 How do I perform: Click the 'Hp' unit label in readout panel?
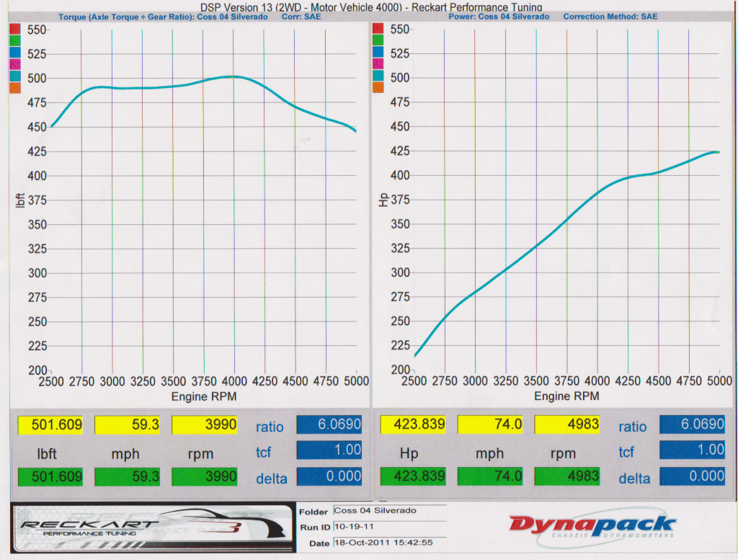(409, 453)
